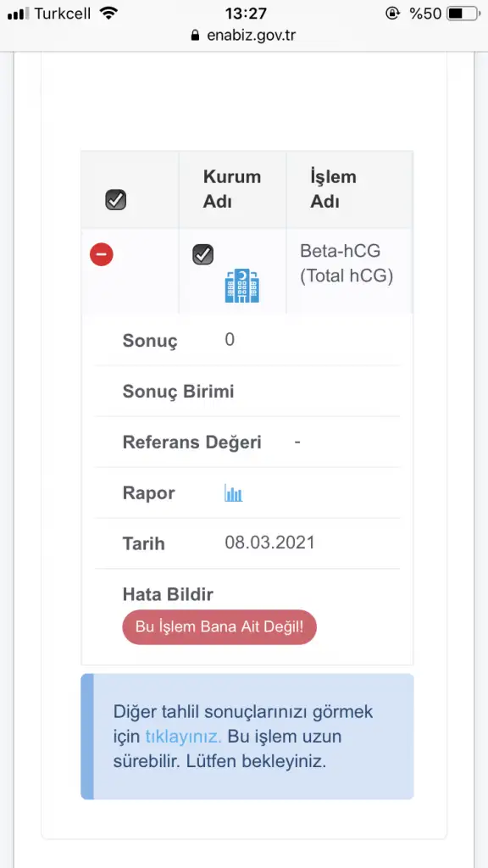488x868 pixels.
Task: Click the 'Bu İşlem Bana Ait Değil!' button
Action: (219, 627)
